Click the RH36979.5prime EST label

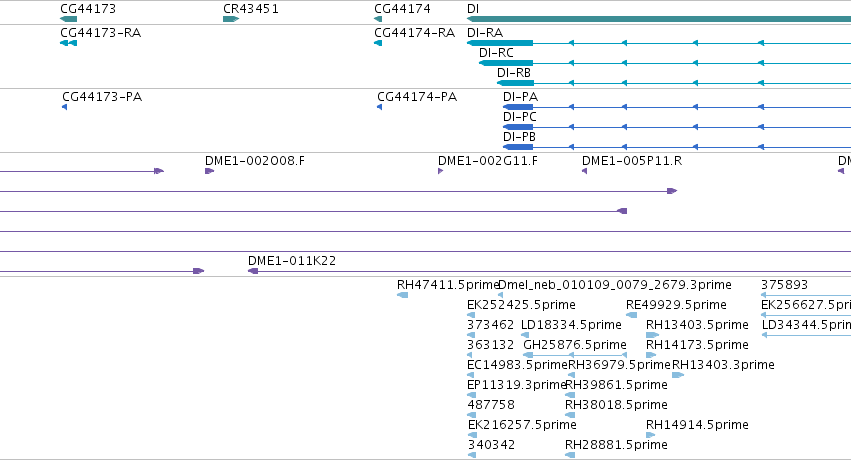(619, 365)
